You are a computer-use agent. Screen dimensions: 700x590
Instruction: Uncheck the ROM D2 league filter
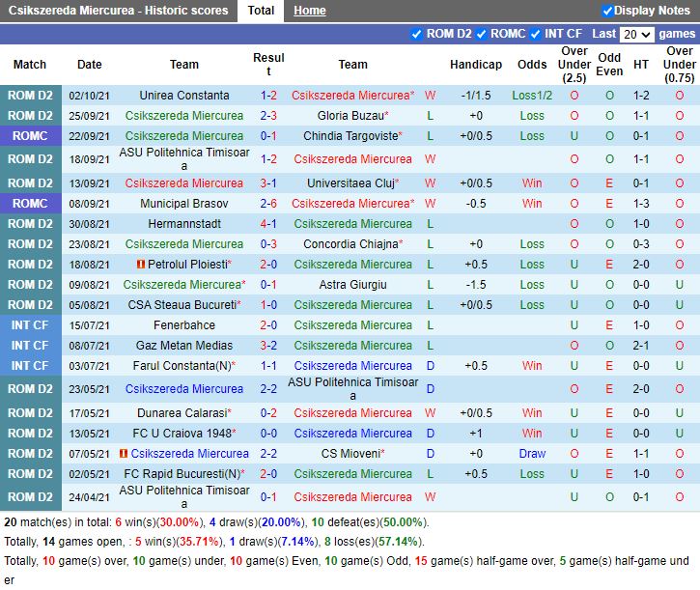coord(417,34)
